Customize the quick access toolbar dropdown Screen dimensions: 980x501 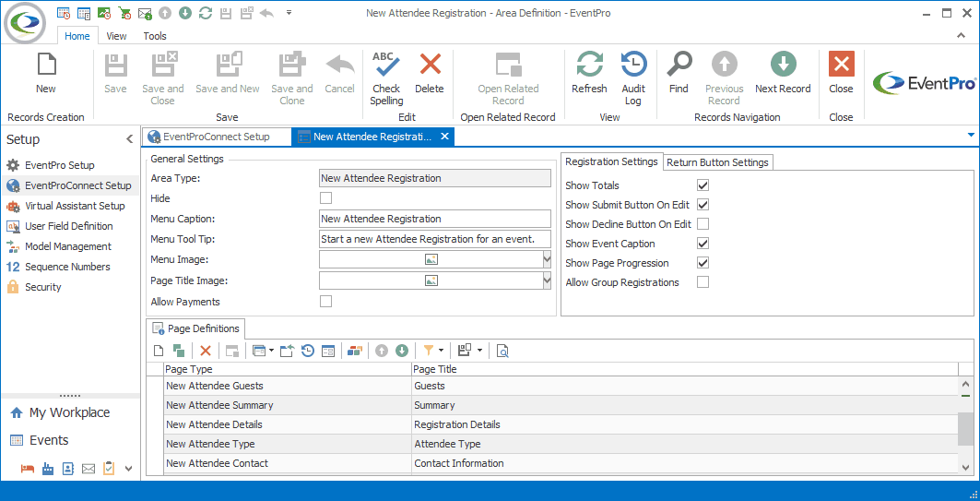[289, 13]
